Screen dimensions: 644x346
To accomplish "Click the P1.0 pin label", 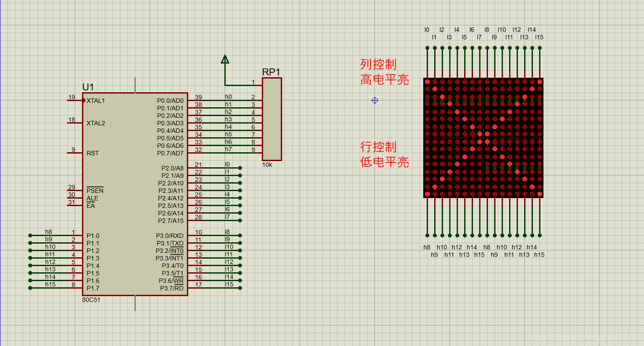I will [x=93, y=236].
